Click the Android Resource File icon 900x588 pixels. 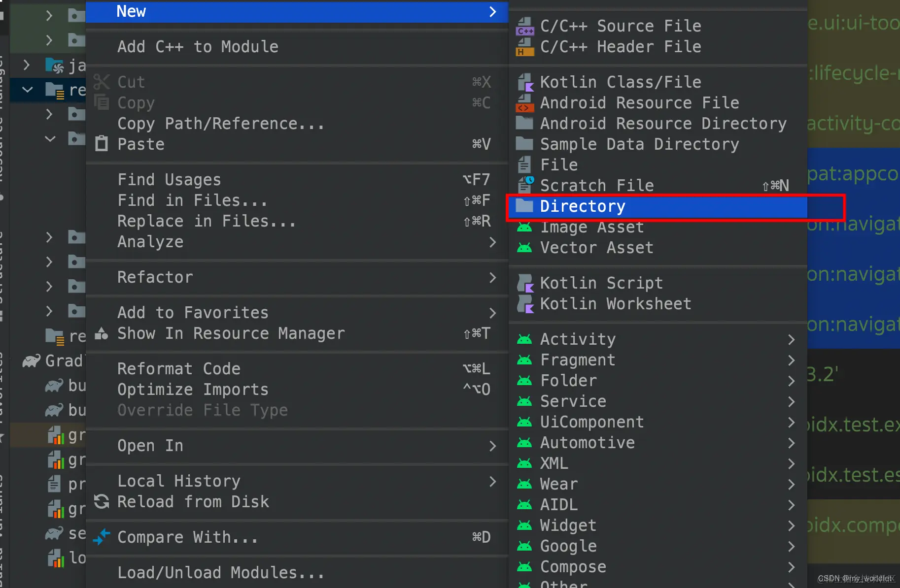(525, 103)
